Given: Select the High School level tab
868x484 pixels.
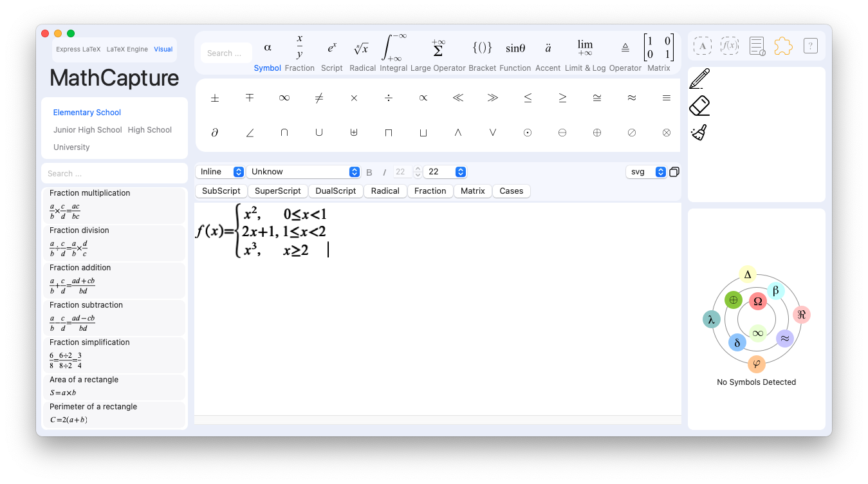Looking at the screenshot, I should tap(149, 130).
